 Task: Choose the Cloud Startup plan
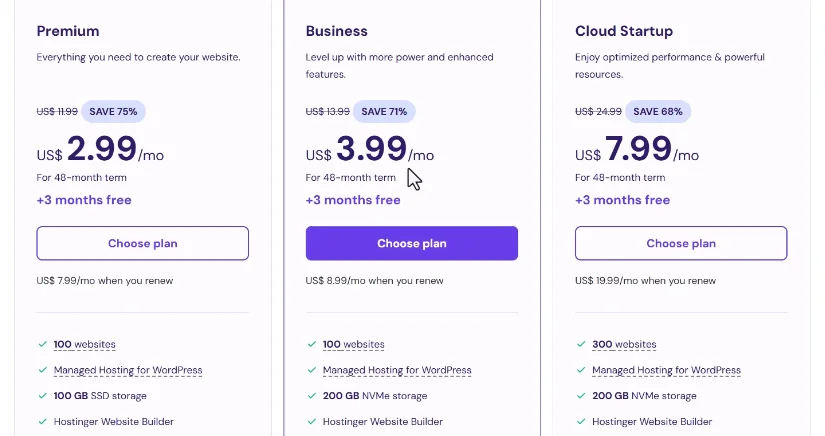[x=680, y=243]
